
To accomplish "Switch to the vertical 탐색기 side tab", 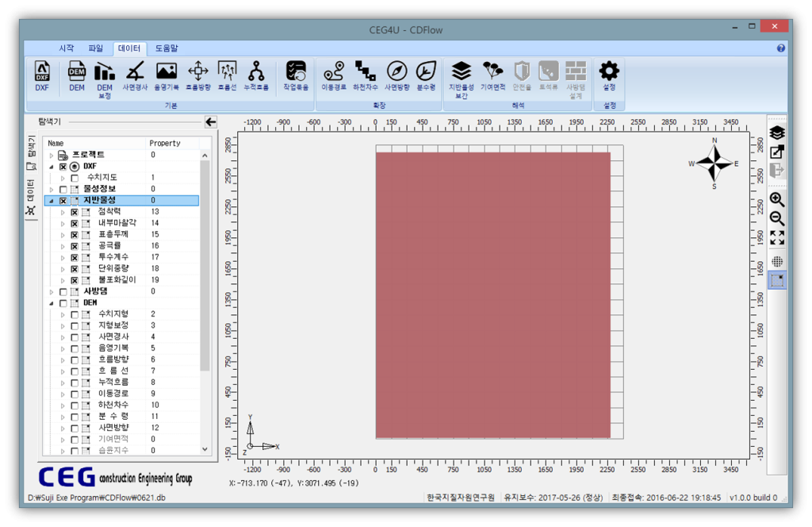I will coord(31,153).
